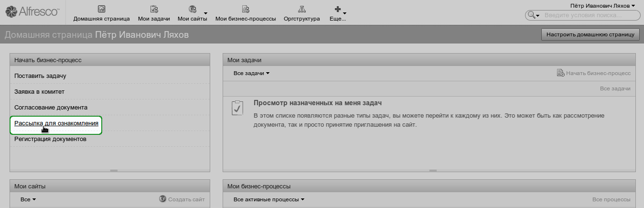Focus the search input field
644x208 pixels.
pyautogui.click(x=590, y=15)
